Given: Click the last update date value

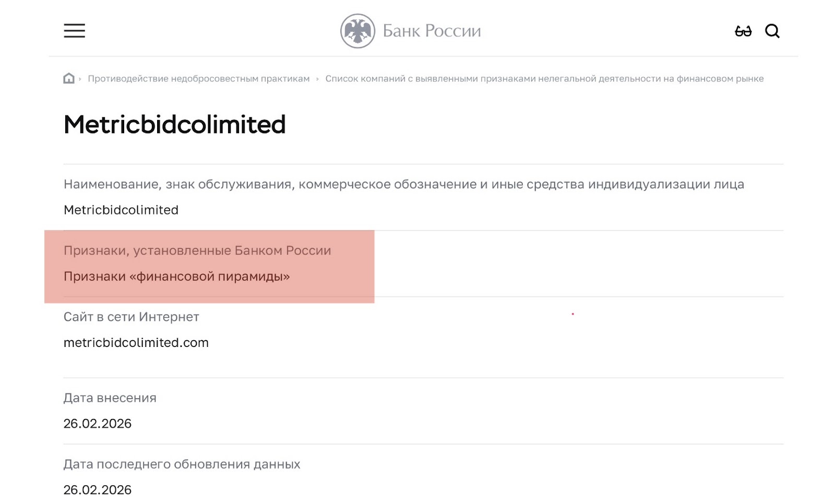Looking at the screenshot, I should tap(97, 490).
